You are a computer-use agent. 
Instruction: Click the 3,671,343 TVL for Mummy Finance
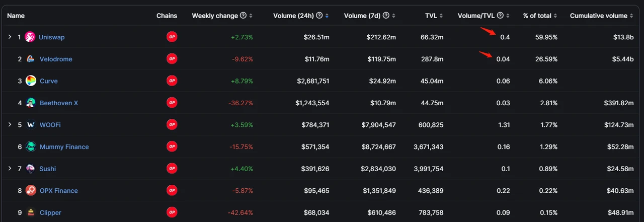pyautogui.click(x=428, y=147)
